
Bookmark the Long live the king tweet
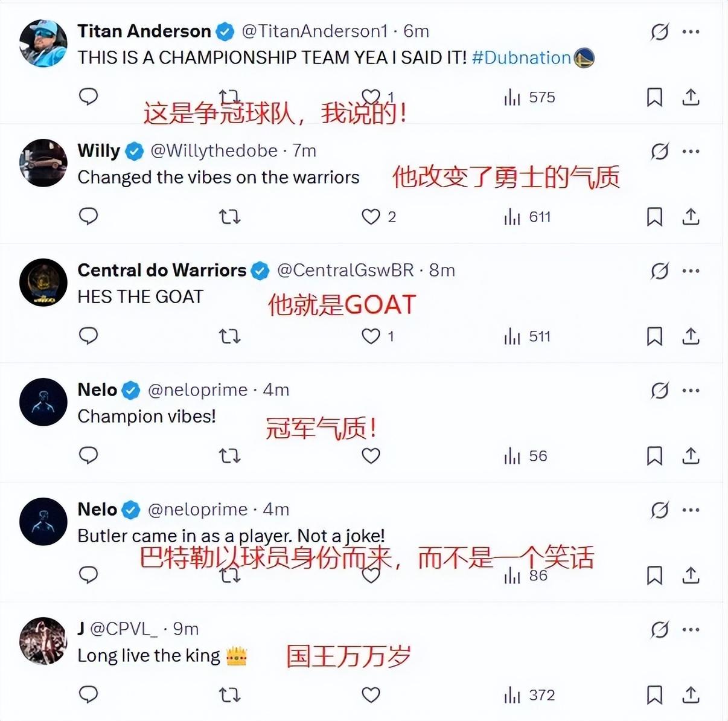point(655,695)
